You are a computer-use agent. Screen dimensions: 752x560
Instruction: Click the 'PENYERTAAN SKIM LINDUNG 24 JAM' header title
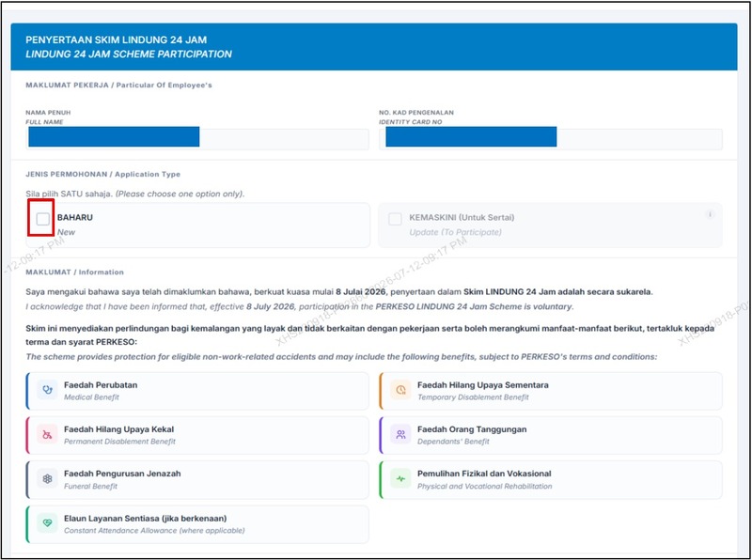click(x=116, y=39)
